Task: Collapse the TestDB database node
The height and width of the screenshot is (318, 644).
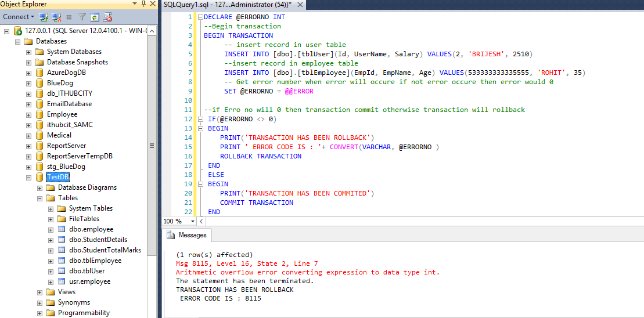Action: tap(28, 177)
